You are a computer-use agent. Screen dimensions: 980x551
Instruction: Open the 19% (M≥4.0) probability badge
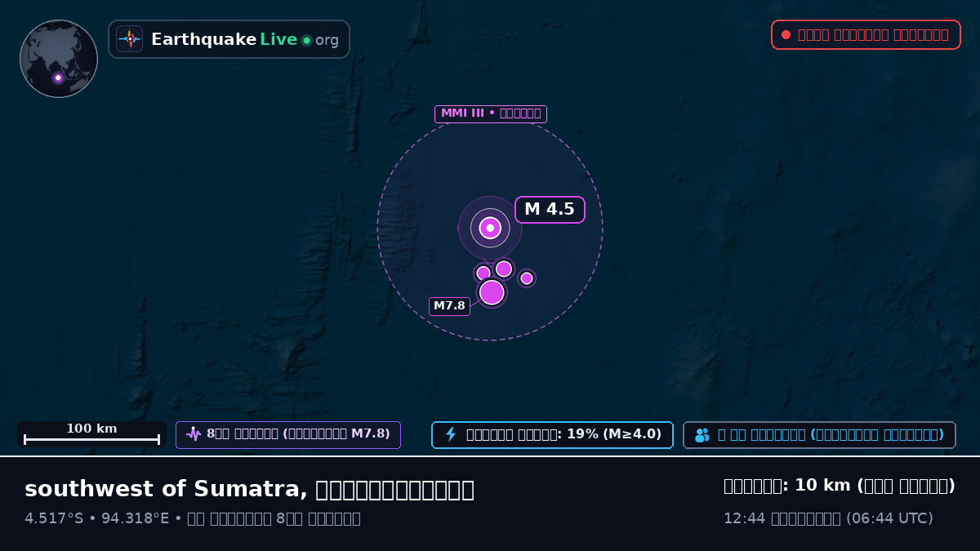(552, 435)
